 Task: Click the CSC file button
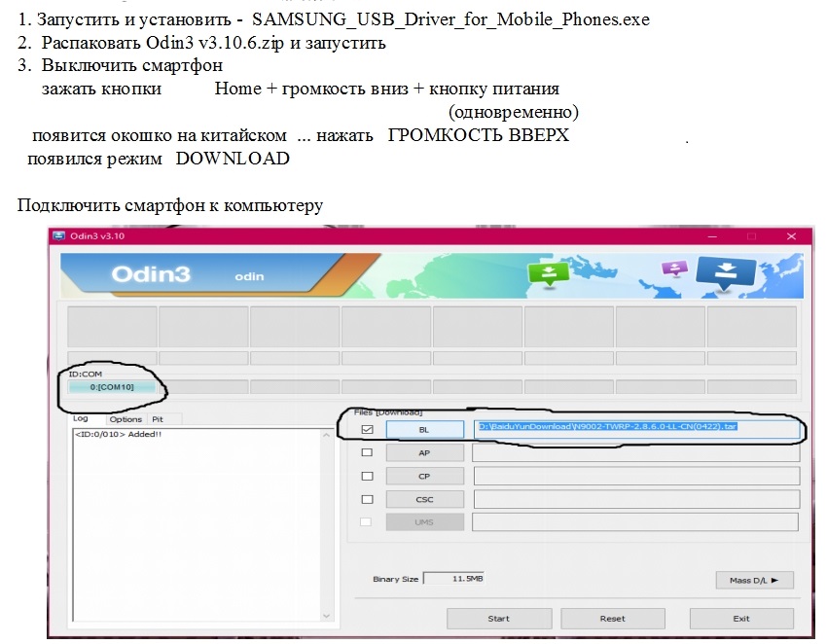(424, 499)
